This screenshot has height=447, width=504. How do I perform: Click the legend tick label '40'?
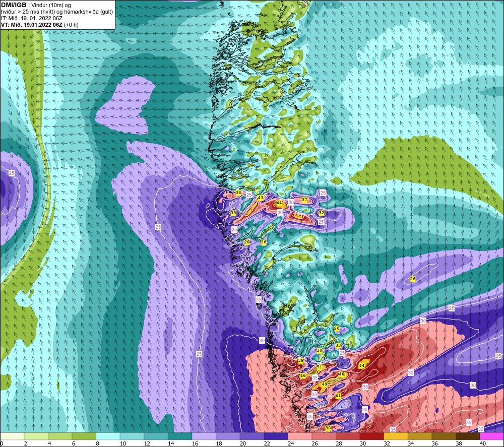[x=483, y=443]
